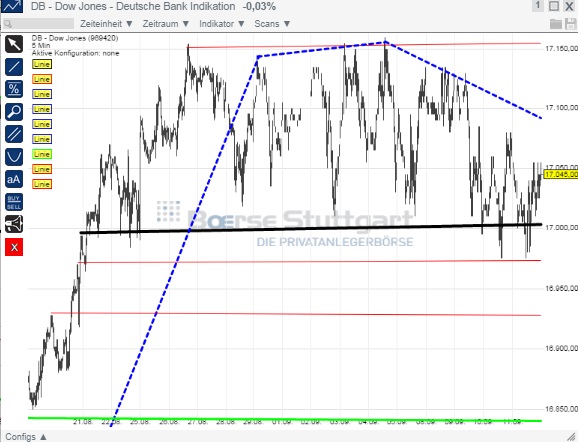Click the magnifier icon in search box
578x442 pixels.
(8, 24)
